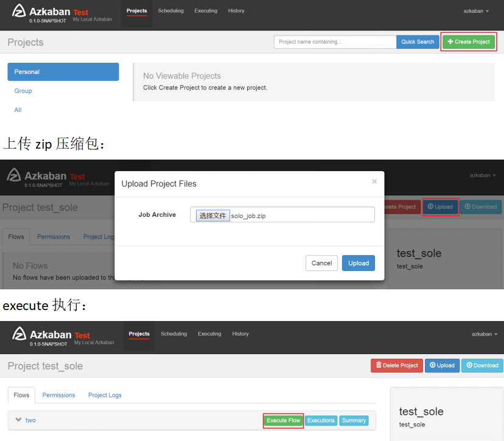Focus the Project name containing search field

(x=335, y=42)
